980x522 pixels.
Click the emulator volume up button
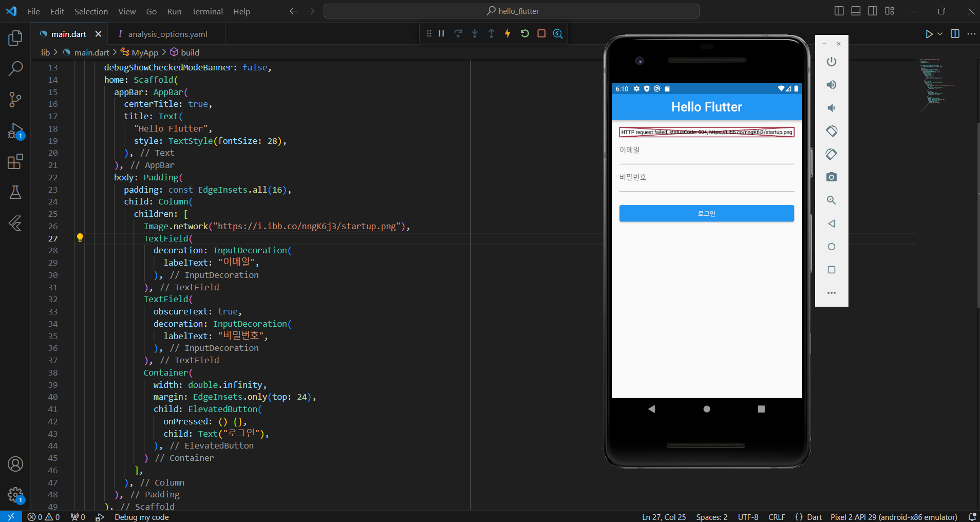click(x=832, y=85)
